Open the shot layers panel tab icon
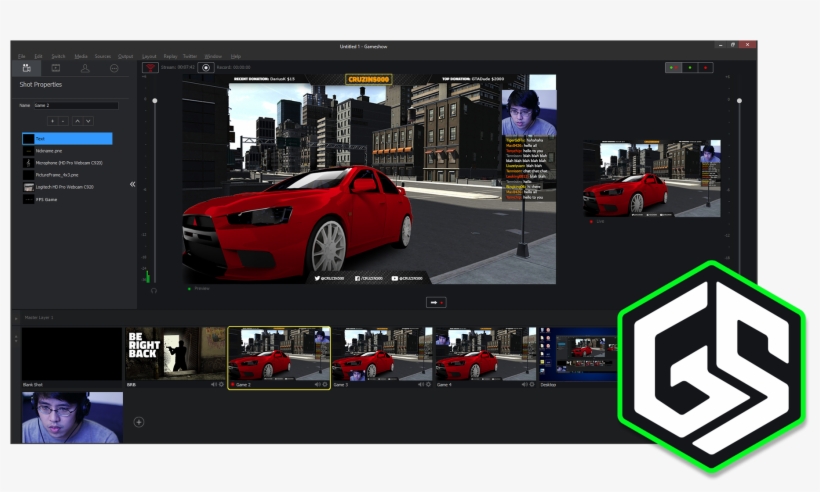Screen dimensions: 820x492 coord(27,68)
